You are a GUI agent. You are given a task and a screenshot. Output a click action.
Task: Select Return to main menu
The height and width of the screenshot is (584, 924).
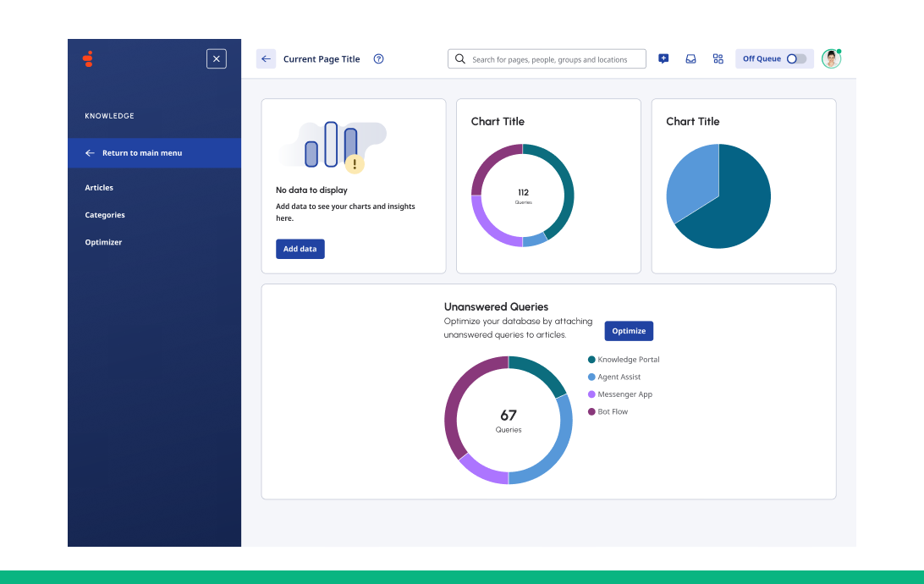141,153
